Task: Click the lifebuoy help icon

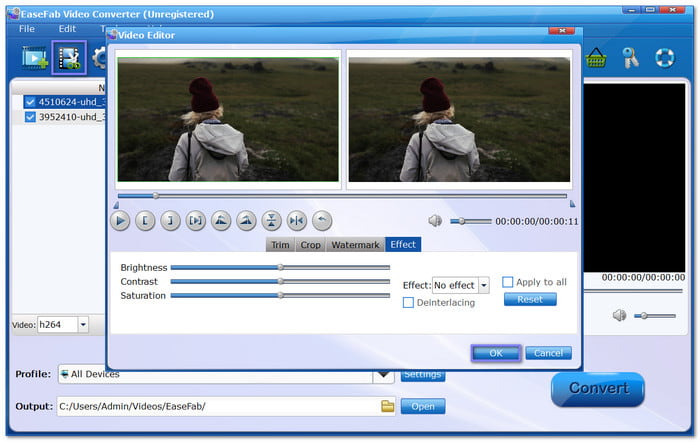Action: 664,58
